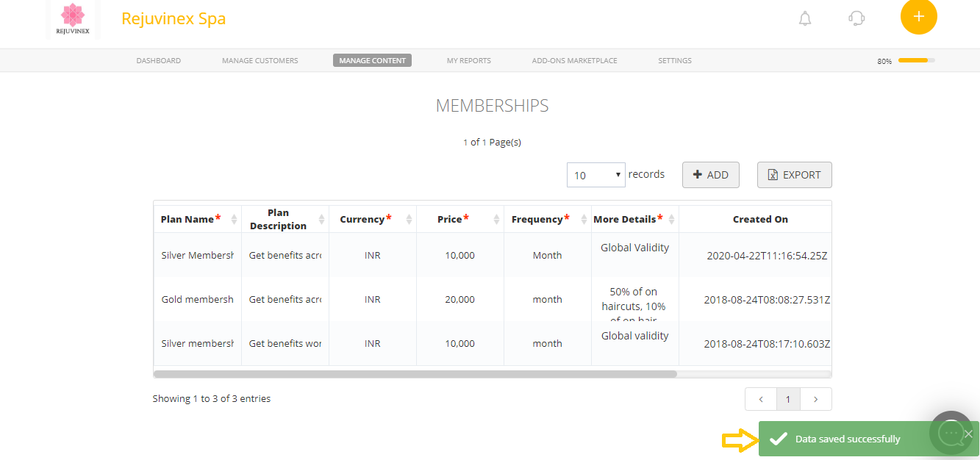Select the Manage Content tab
Viewport: 980px width, 460px height.
click(x=372, y=60)
